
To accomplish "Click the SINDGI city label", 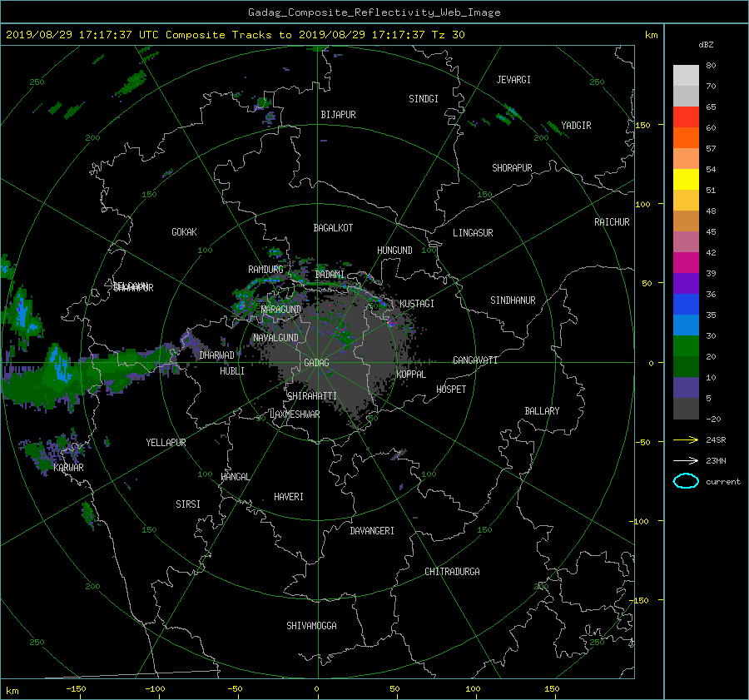I will coord(424,99).
